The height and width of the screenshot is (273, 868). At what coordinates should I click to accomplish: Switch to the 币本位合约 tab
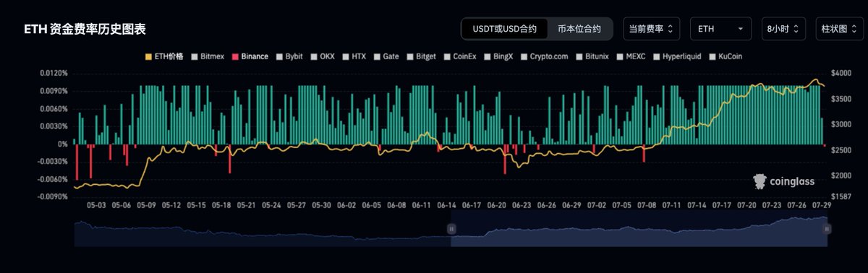click(x=579, y=29)
